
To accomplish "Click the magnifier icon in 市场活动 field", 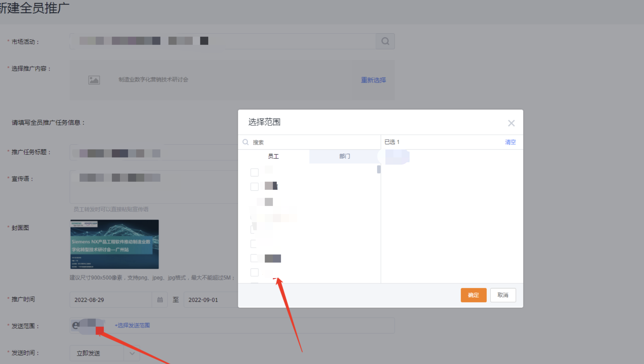I will point(385,41).
